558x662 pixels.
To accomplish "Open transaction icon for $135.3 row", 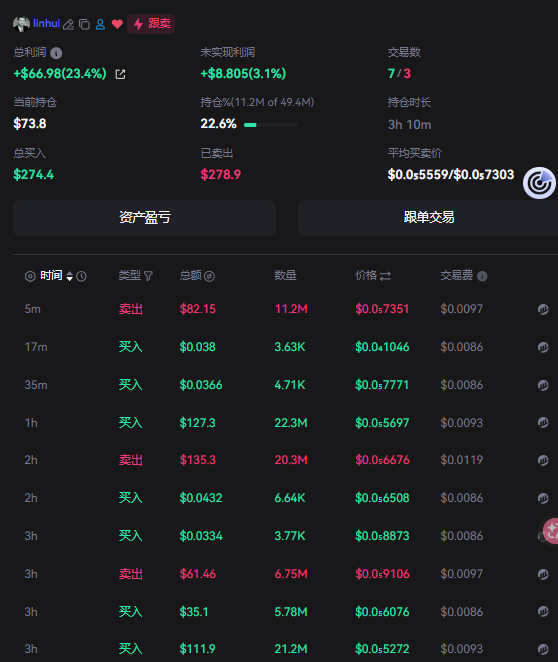I will click(x=543, y=460).
